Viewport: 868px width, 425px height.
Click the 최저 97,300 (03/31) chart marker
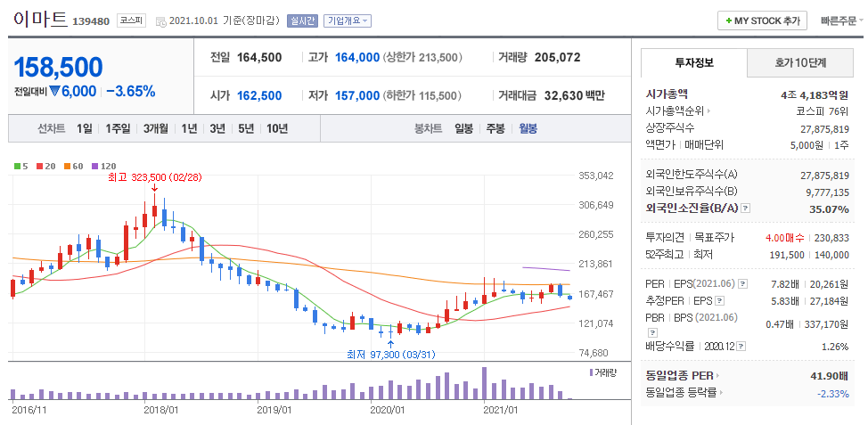coord(391,355)
